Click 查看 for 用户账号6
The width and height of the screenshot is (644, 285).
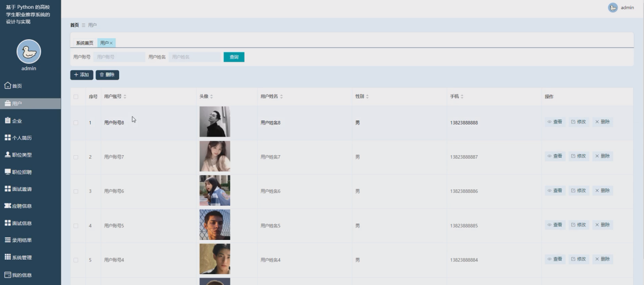pos(555,190)
